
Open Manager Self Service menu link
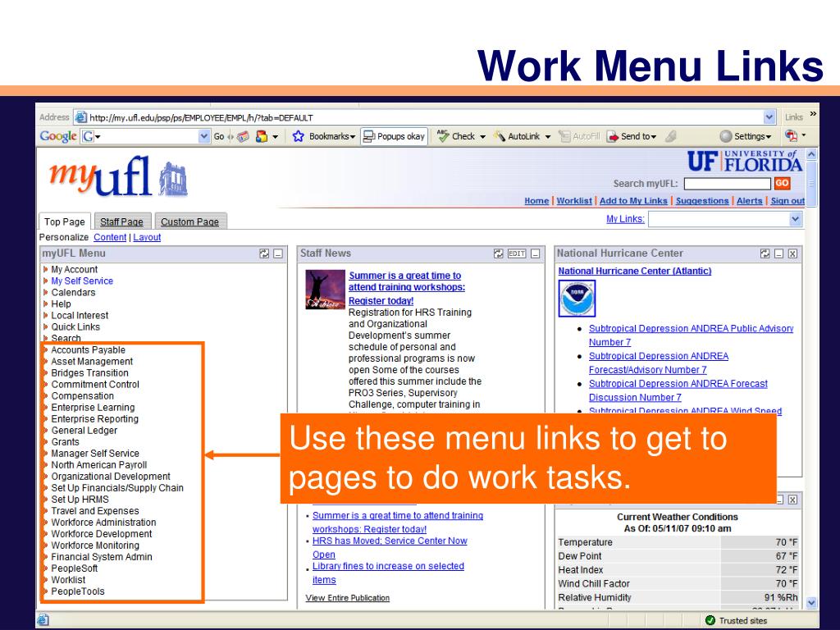click(x=95, y=454)
